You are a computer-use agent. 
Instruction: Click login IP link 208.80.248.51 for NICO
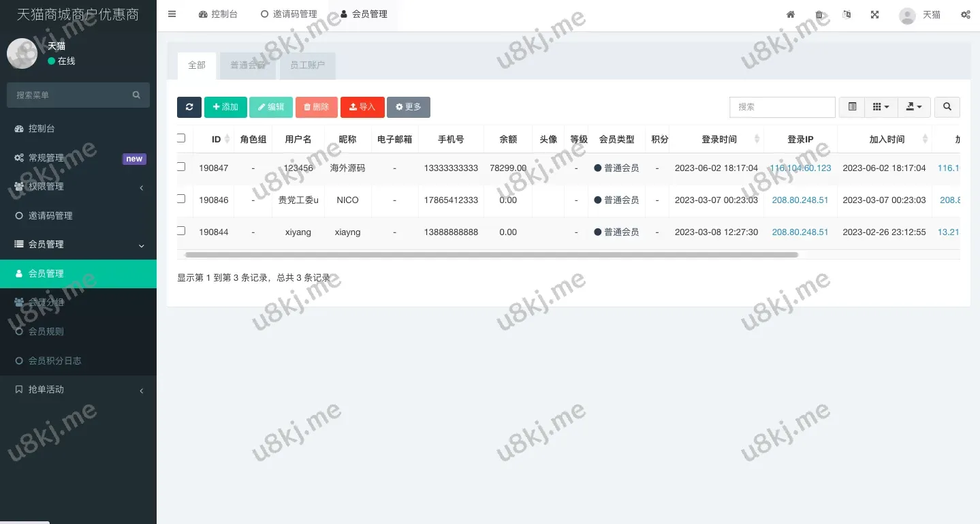800,200
